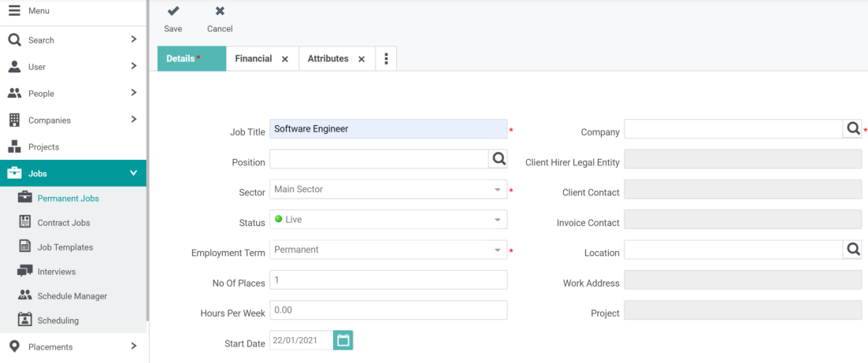Click the Search magnifier icon in sidebar
Viewport: 868px width, 363px height.
(x=14, y=40)
